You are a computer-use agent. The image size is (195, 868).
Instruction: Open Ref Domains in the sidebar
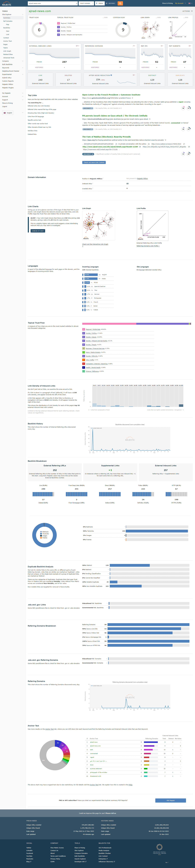coord(8,21)
